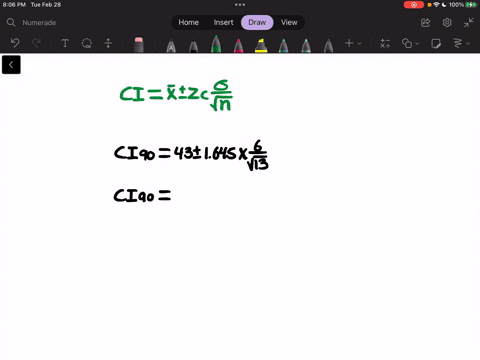Image resolution: width=480 pixels, height=360 pixels.
Task: Choose the insert space tool
Action: (x=108, y=43)
